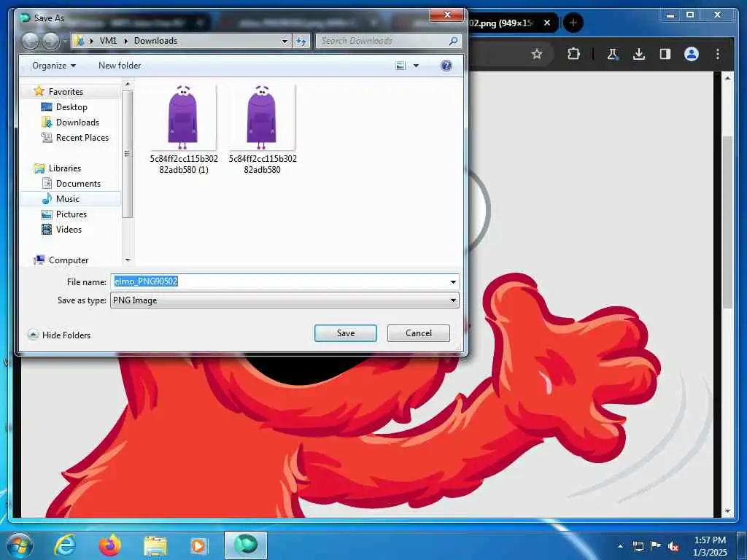Viewport: 747px width, 560px height.
Task: Open the Pictures library
Action: point(71,214)
